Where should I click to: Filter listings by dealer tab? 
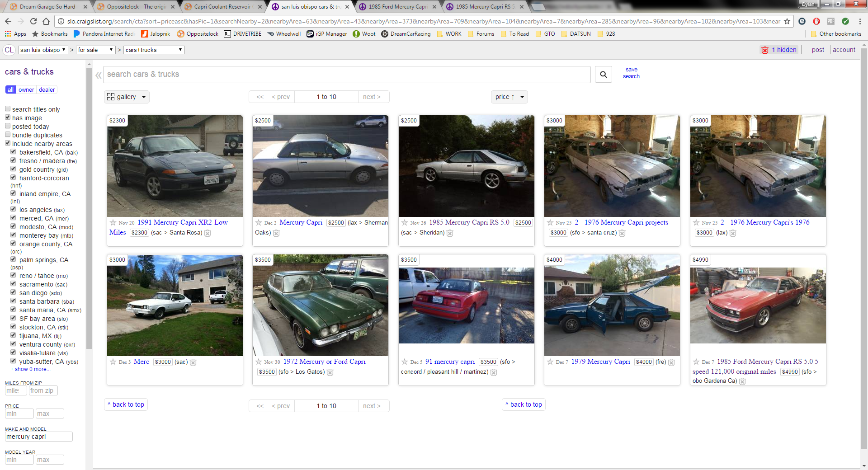click(47, 89)
